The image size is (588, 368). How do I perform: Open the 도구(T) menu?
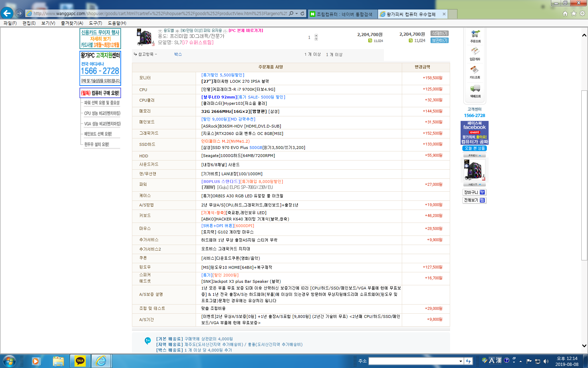pyautogui.click(x=96, y=23)
